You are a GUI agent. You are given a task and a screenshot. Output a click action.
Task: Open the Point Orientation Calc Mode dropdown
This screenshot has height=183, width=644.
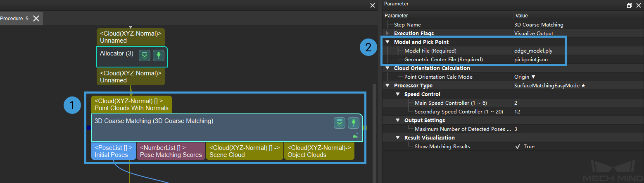coord(525,77)
